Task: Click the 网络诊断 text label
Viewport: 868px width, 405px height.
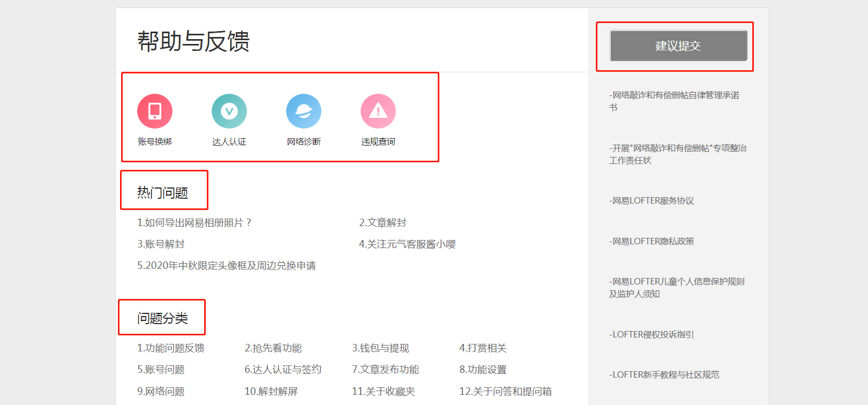Action: [x=304, y=141]
